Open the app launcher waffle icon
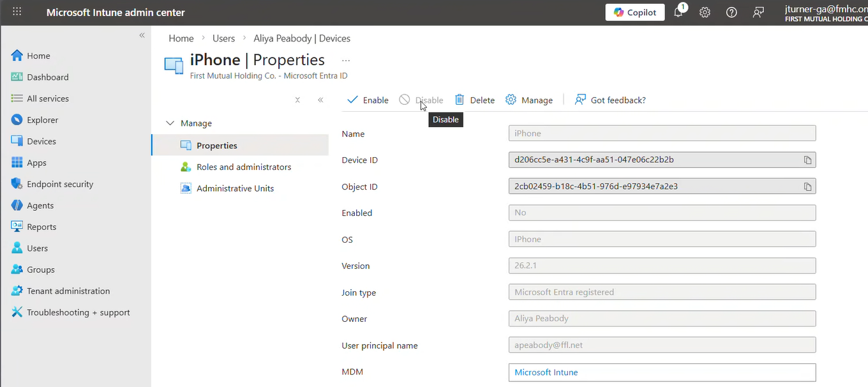The width and height of the screenshot is (868, 387). 17,12
